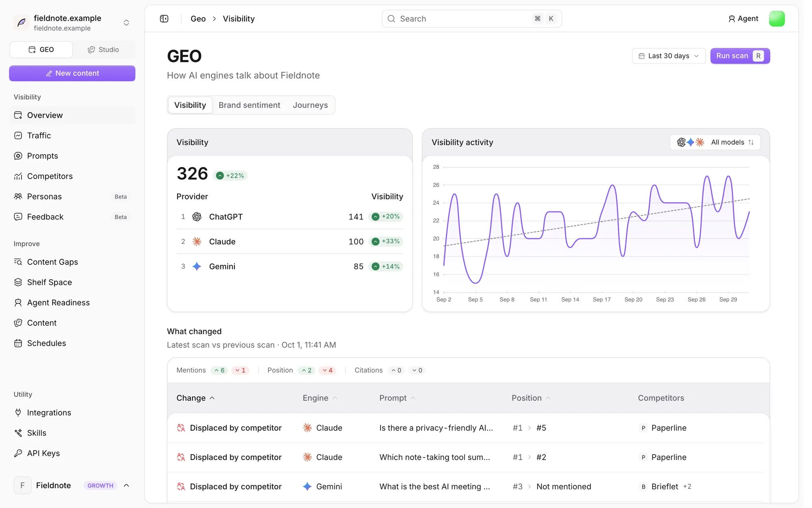Open Shelf Space page
This screenshot has width=812, height=508.
click(x=72, y=282)
